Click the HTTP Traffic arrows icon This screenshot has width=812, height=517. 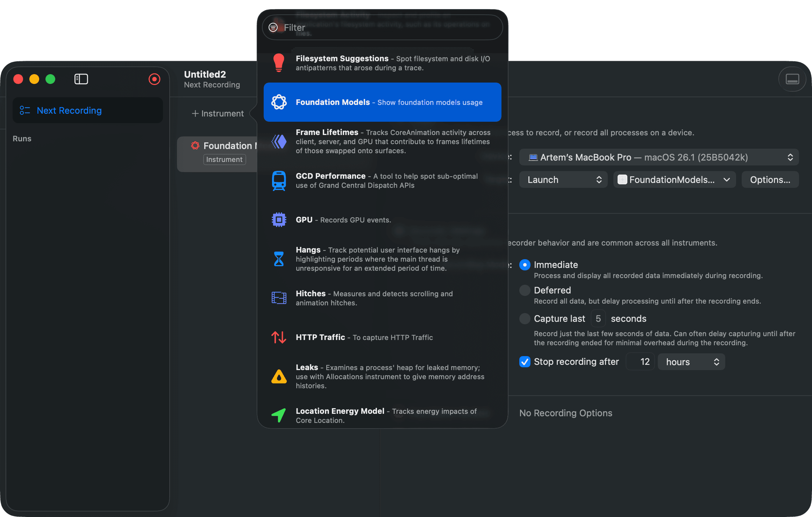(x=279, y=337)
